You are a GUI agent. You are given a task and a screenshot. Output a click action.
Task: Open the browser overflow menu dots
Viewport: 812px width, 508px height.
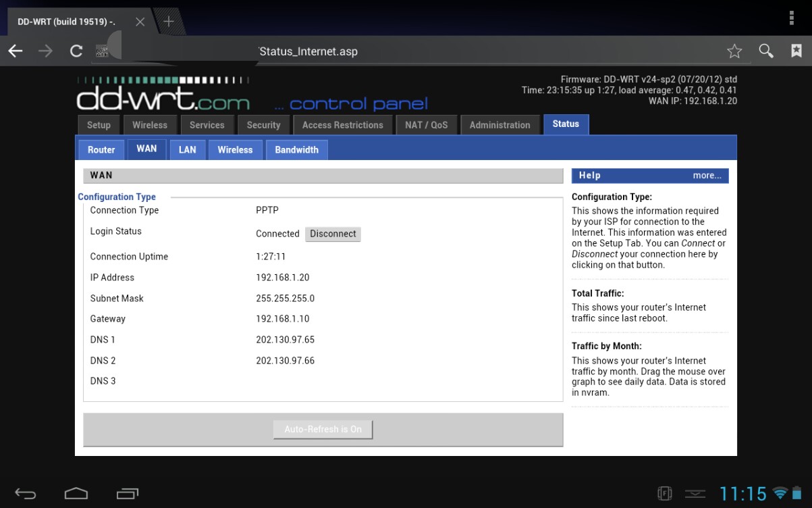[792, 18]
